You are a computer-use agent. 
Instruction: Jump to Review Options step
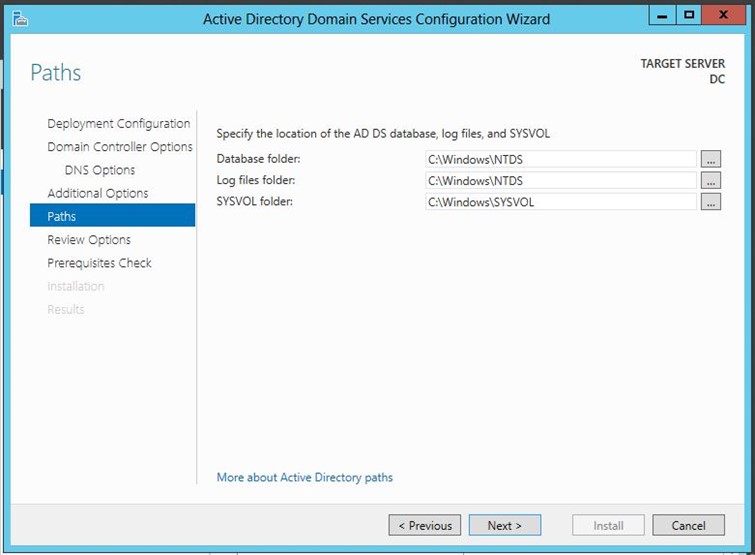coord(89,240)
